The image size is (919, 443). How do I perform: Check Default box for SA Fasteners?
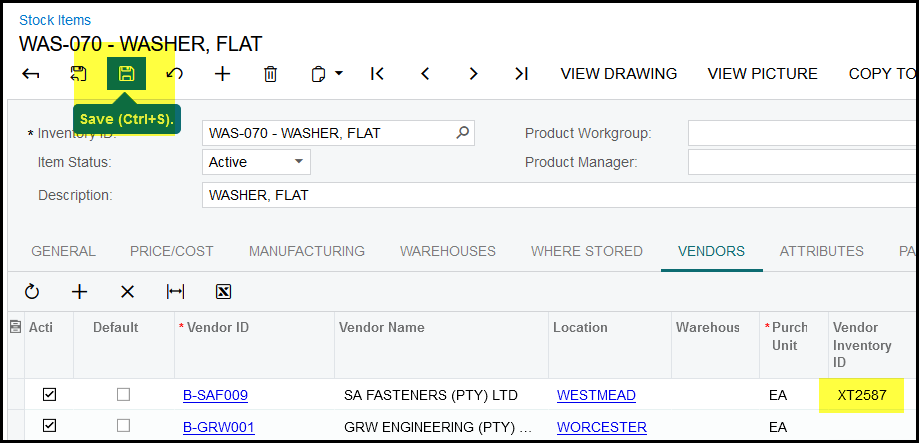pos(123,395)
